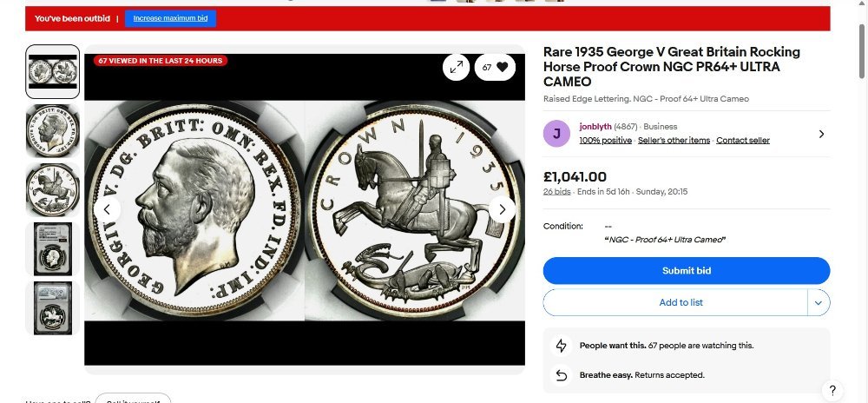Open the help question mark icon
This screenshot has height=403, width=868.
pos(832,390)
